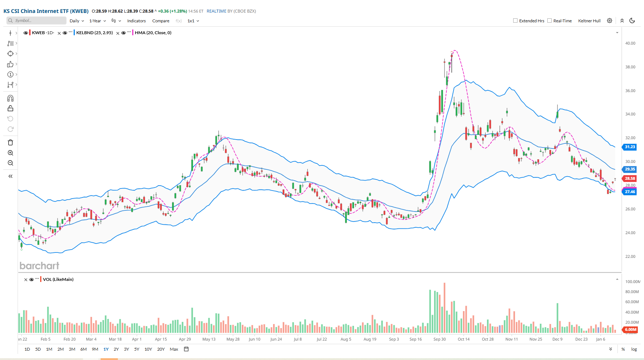The width and height of the screenshot is (644, 360).
Task: Click the zoom out magnifier icon
Action: pyautogui.click(x=10, y=163)
